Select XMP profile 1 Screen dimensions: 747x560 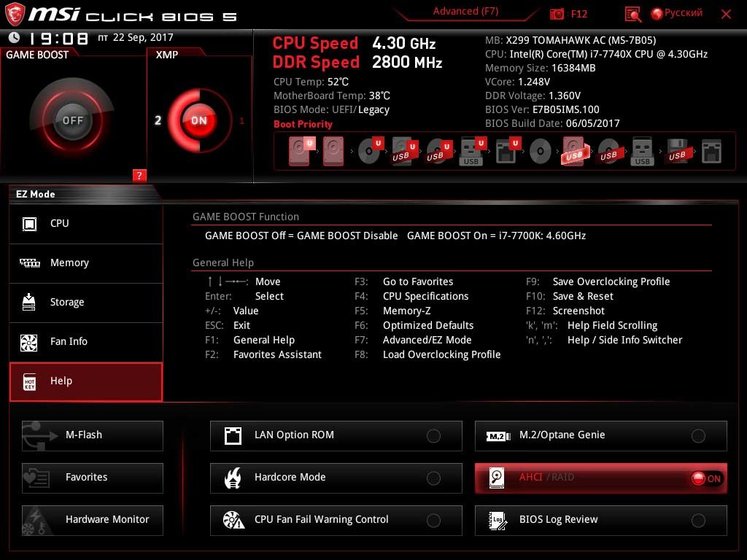[241, 120]
